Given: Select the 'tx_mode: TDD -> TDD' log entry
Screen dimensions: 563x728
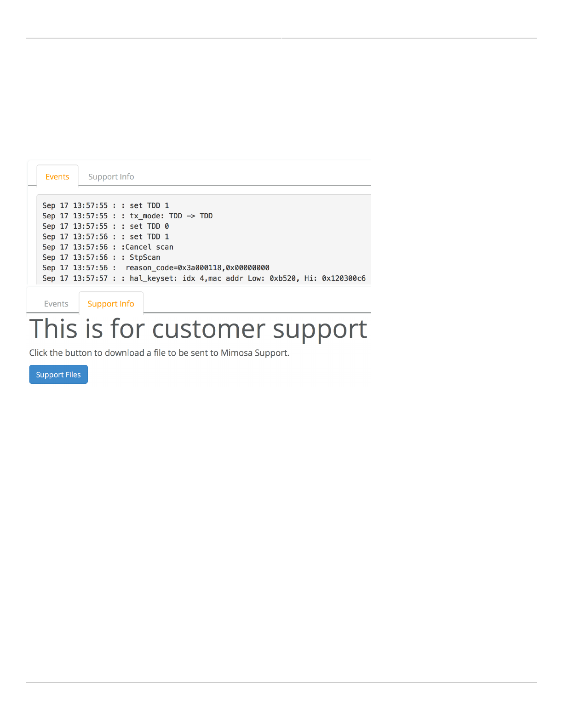Looking at the screenshot, I should pos(127,216).
